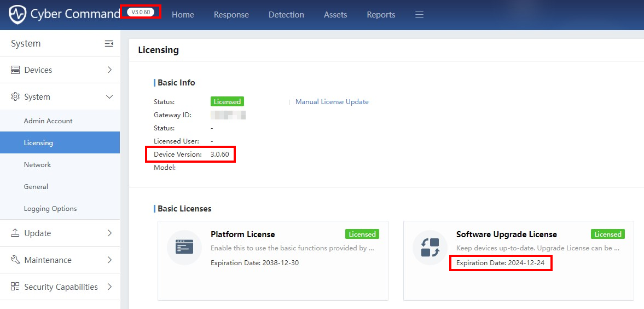The height and width of the screenshot is (309, 644).
Task: Click the Software Upgrade License arrows icon
Action: [x=430, y=247]
